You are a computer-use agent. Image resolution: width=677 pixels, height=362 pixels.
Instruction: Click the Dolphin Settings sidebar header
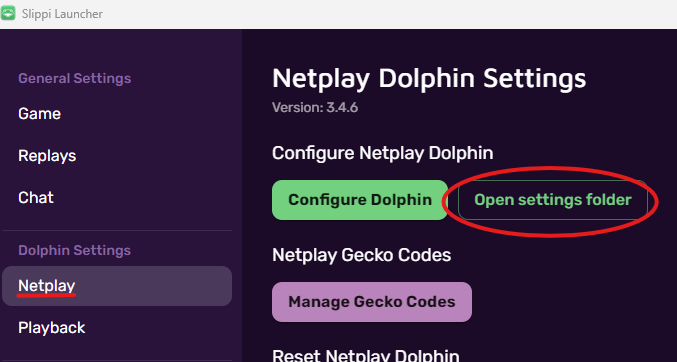tap(74, 250)
